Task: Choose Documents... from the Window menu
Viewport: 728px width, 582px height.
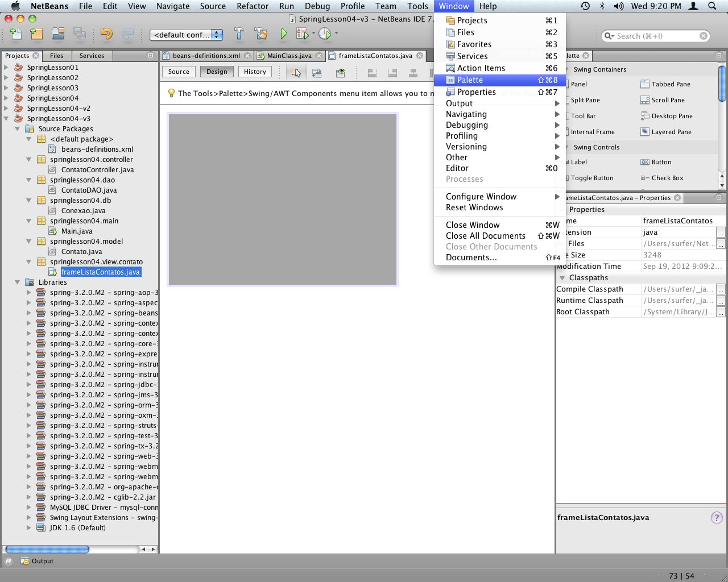Action: 500,257
